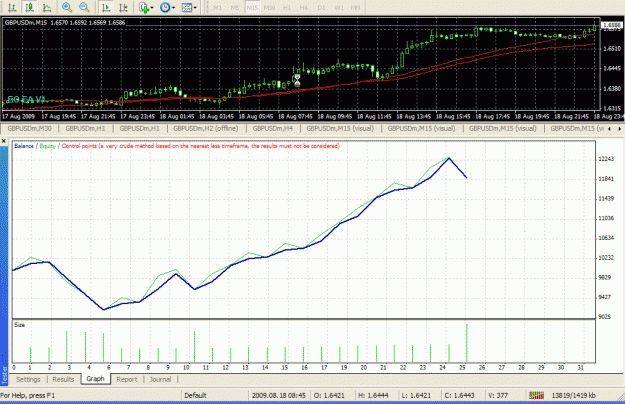Select the bar chart display icon
The image size is (625, 404).
tap(12, 7)
